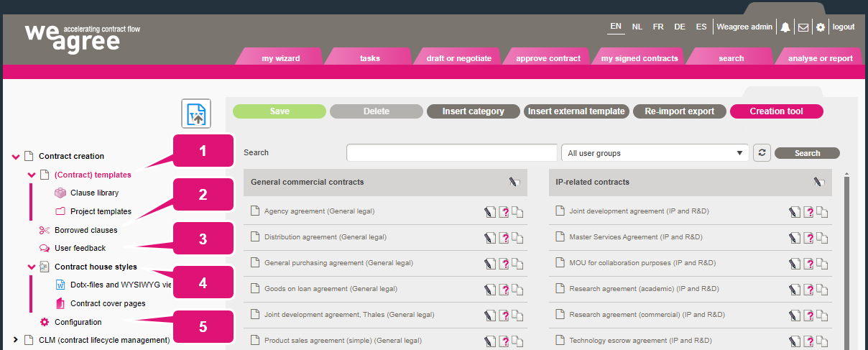The width and height of the screenshot is (868, 350).
Task: Collapse the (Contract) templates chevron
Action: 31,174
